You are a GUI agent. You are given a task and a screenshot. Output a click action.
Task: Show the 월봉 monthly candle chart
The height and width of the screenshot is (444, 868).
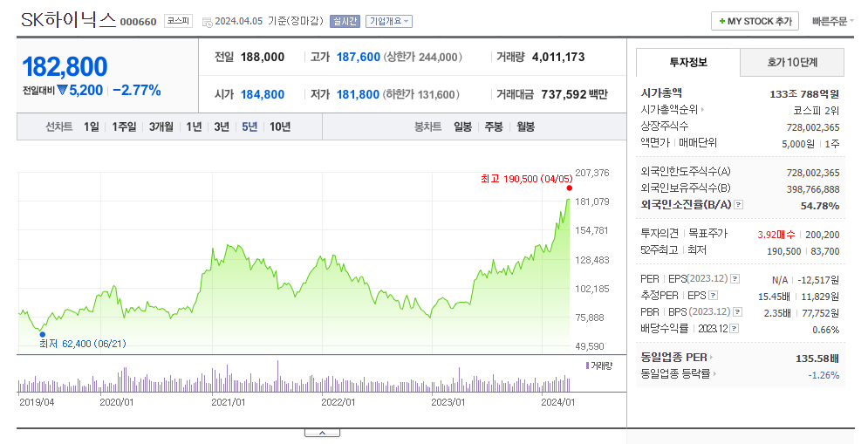[525, 126]
